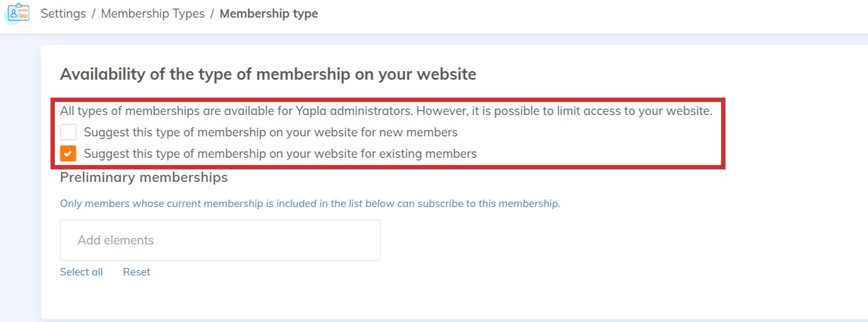The image size is (868, 322).
Task: Click the blue italic membership note
Action: 310,203
